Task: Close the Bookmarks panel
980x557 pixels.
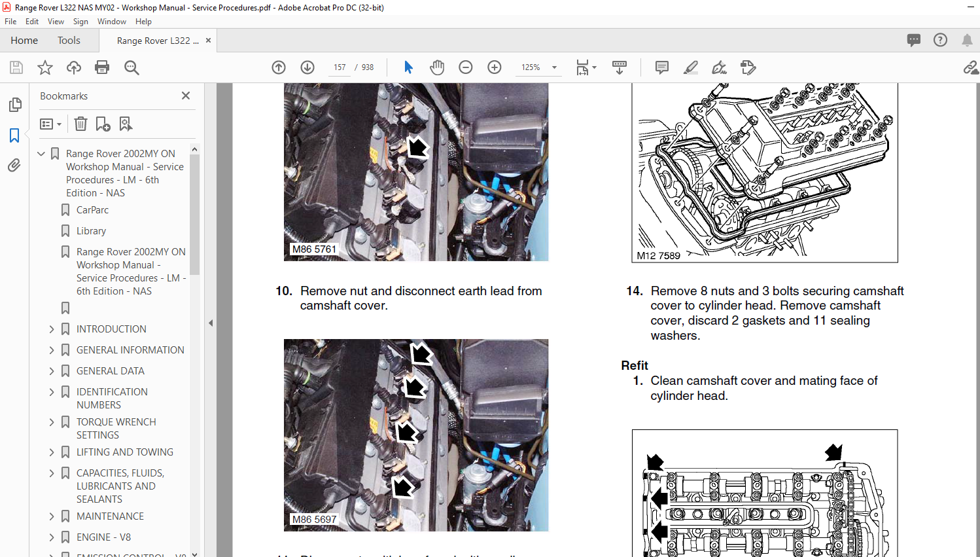Action: (x=186, y=96)
